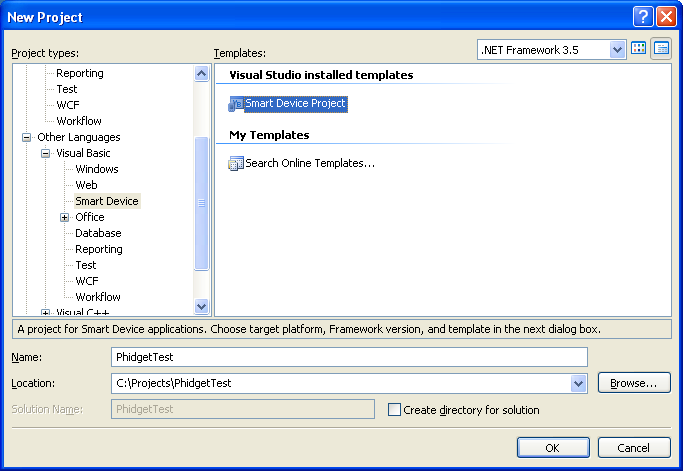Collapse the Other Languages tree node
Viewport: 683px width, 471px height.
coord(27,138)
